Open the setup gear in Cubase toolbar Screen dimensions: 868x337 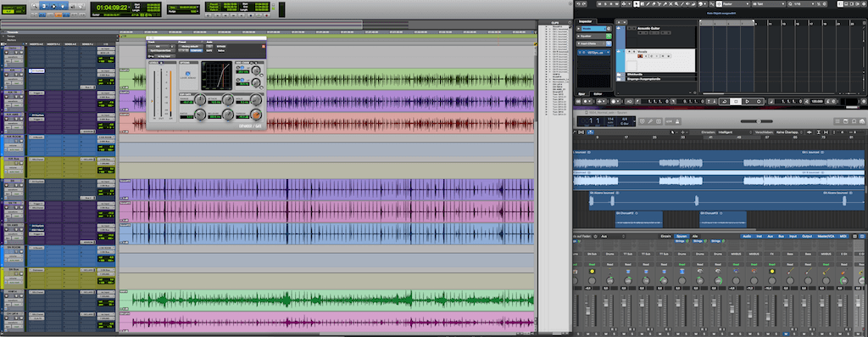pos(864,4)
